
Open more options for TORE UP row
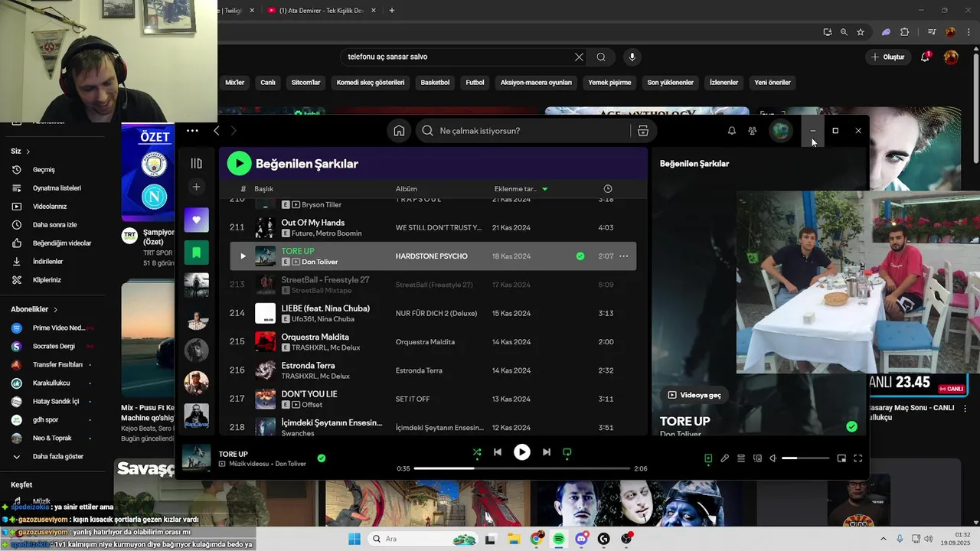(x=623, y=256)
